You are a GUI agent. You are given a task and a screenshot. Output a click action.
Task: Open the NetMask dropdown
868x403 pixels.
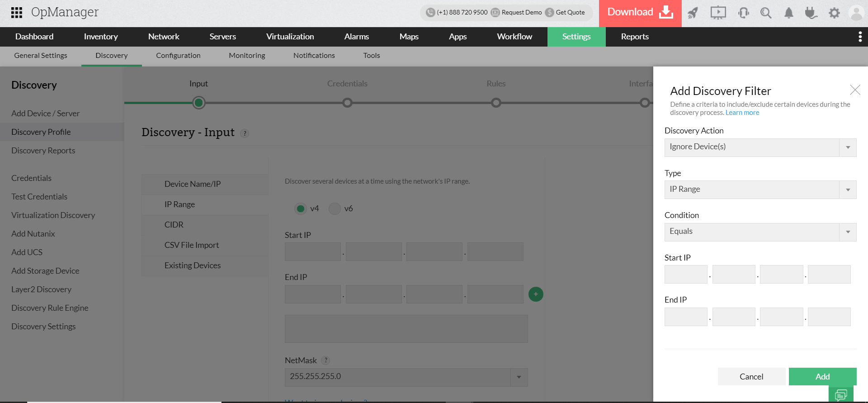[x=406, y=377]
